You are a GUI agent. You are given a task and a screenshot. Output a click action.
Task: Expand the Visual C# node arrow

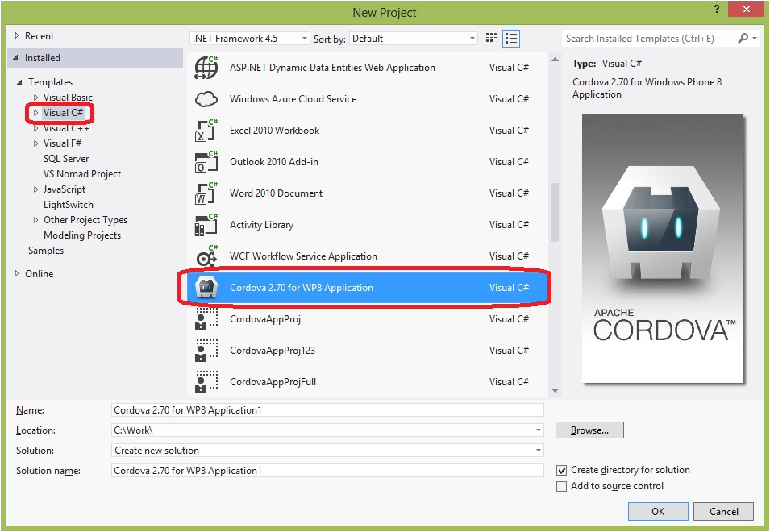[x=35, y=113]
